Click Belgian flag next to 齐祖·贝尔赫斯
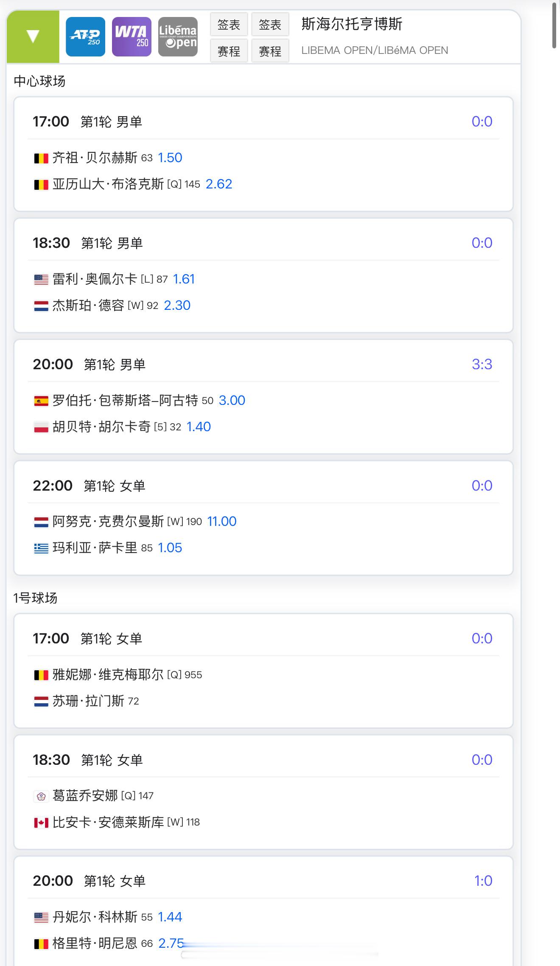Screen dimensions: 560x966 tap(41, 158)
